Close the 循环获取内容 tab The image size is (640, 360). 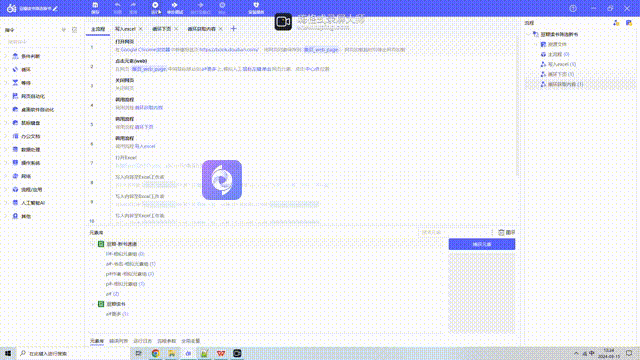[x=221, y=29]
